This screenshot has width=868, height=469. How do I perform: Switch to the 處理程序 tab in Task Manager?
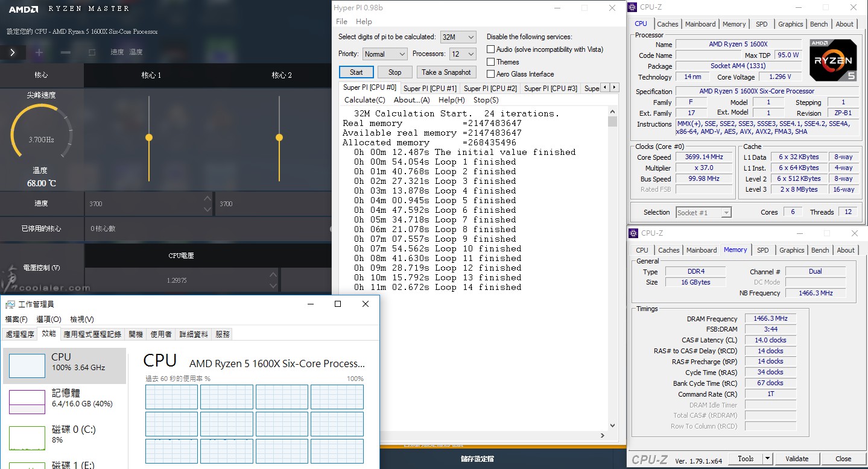tap(20, 335)
